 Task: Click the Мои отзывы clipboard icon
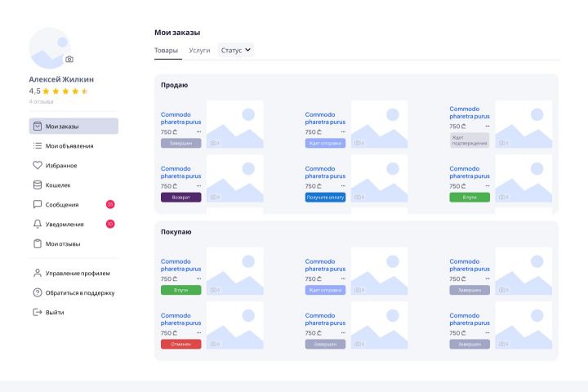pyautogui.click(x=37, y=243)
